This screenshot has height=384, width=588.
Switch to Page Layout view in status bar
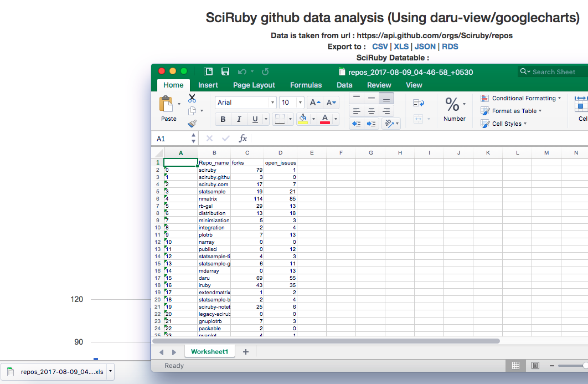(x=535, y=366)
